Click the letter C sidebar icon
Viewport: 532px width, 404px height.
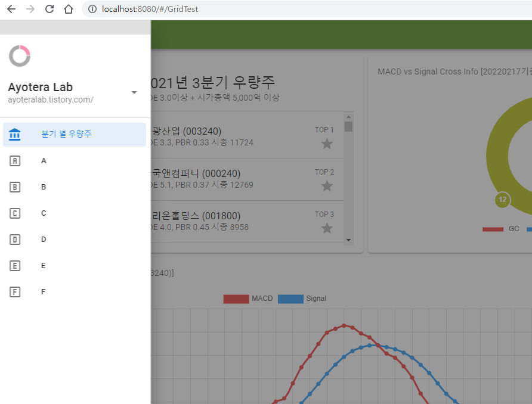[14, 213]
